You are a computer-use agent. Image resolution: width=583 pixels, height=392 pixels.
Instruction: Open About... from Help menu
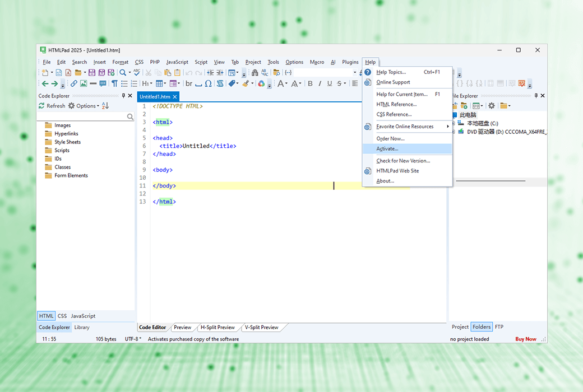coord(407,181)
